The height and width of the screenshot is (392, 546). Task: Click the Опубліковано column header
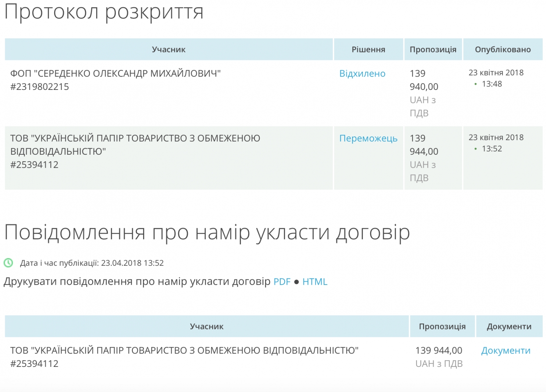click(502, 50)
